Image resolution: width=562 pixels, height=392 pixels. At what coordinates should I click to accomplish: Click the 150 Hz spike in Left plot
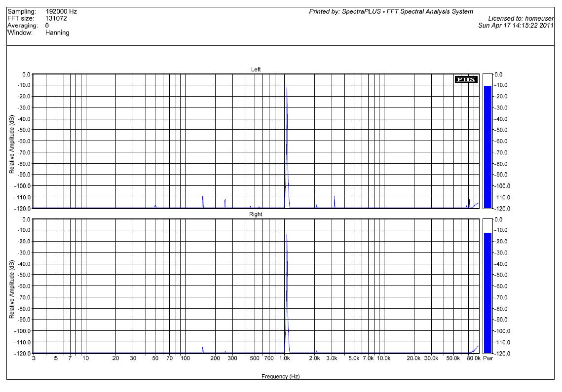coord(203,203)
